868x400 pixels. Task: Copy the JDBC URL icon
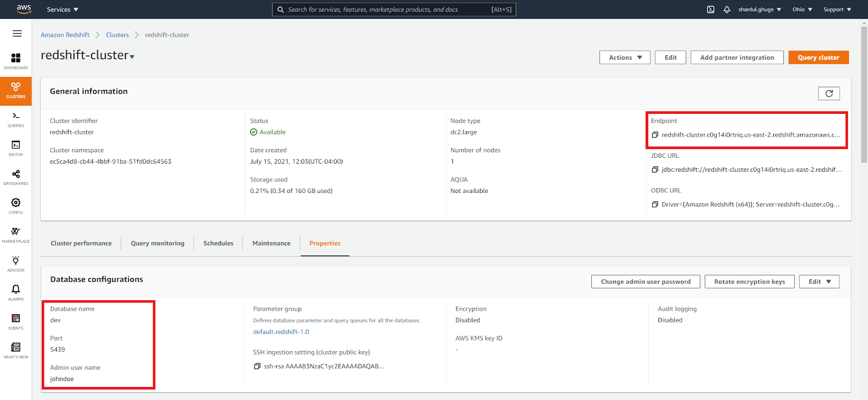coord(655,170)
